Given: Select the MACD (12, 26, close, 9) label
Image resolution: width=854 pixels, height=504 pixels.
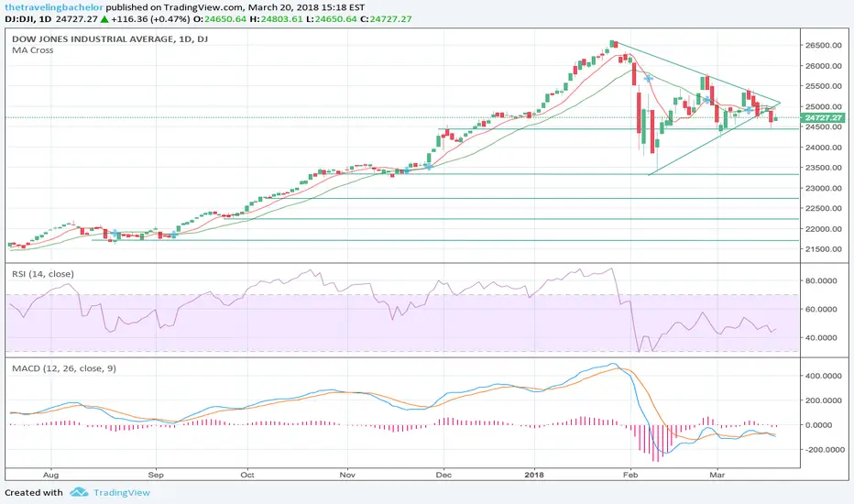Looking at the screenshot, I should 64,368.
